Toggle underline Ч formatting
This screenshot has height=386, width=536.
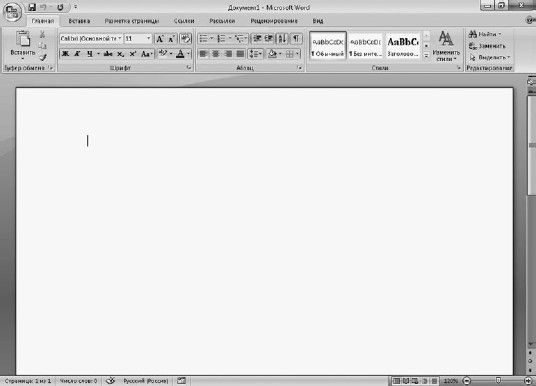90,54
